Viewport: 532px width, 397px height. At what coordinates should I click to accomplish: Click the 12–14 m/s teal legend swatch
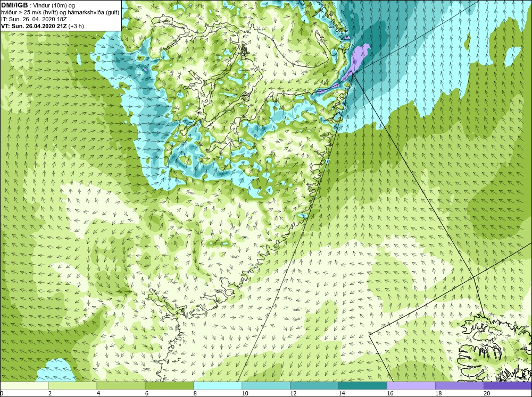314,386
